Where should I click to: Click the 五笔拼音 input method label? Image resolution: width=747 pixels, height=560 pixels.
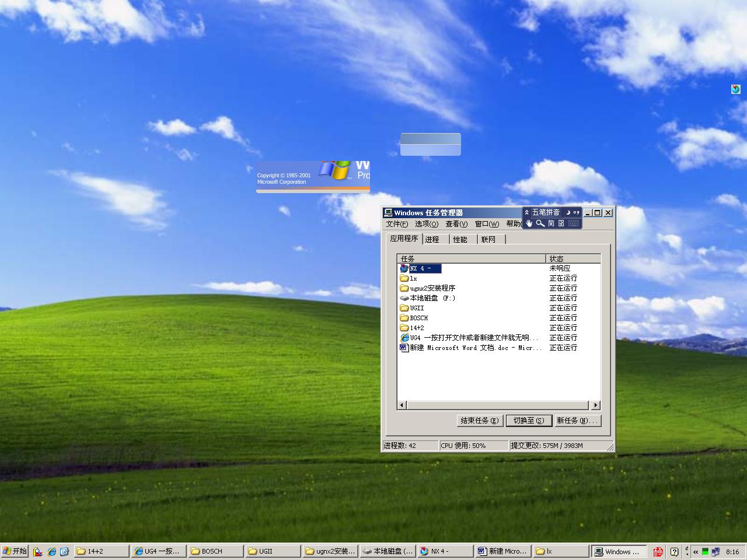pyautogui.click(x=546, y=212)
